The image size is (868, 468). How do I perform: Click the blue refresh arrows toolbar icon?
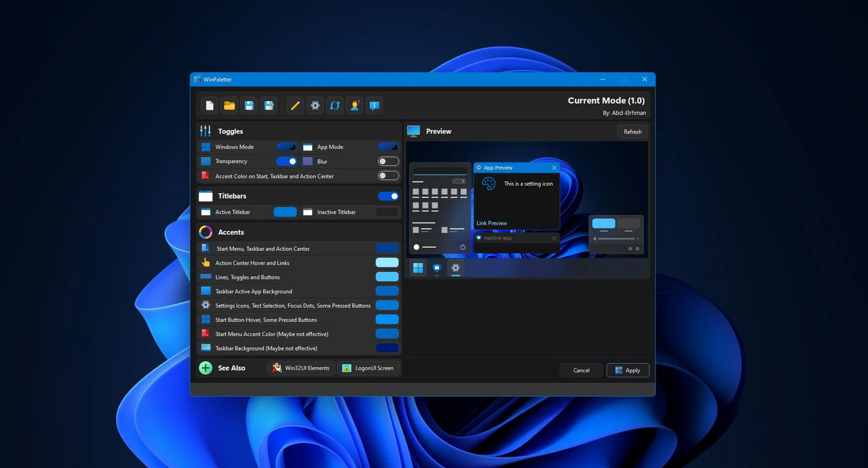(335, 106)
